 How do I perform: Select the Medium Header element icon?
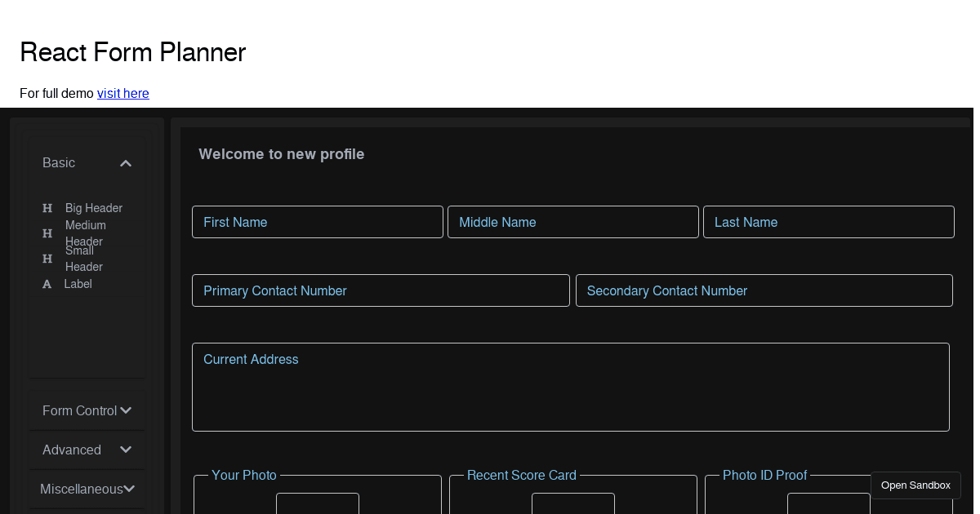pos(47,233)
